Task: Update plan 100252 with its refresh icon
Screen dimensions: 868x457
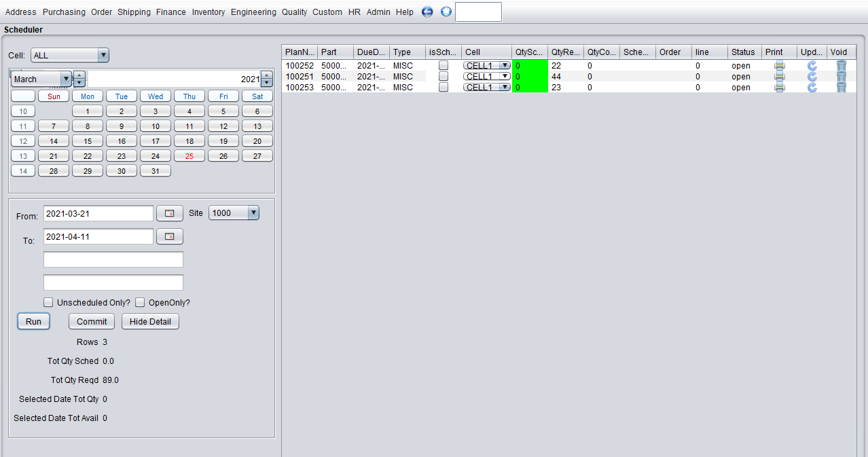Action: coord(812,66)
